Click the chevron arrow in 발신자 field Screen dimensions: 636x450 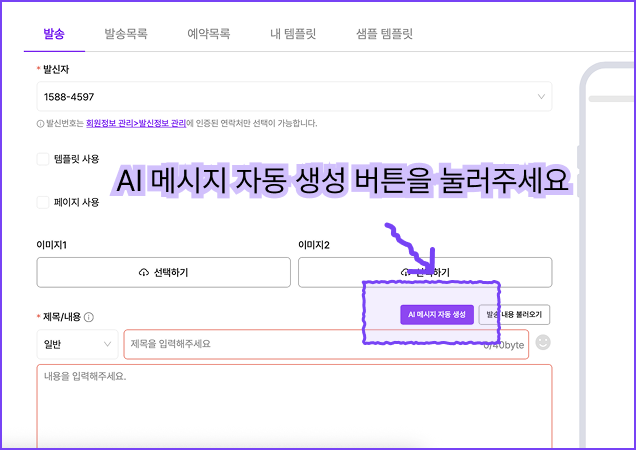541,97
